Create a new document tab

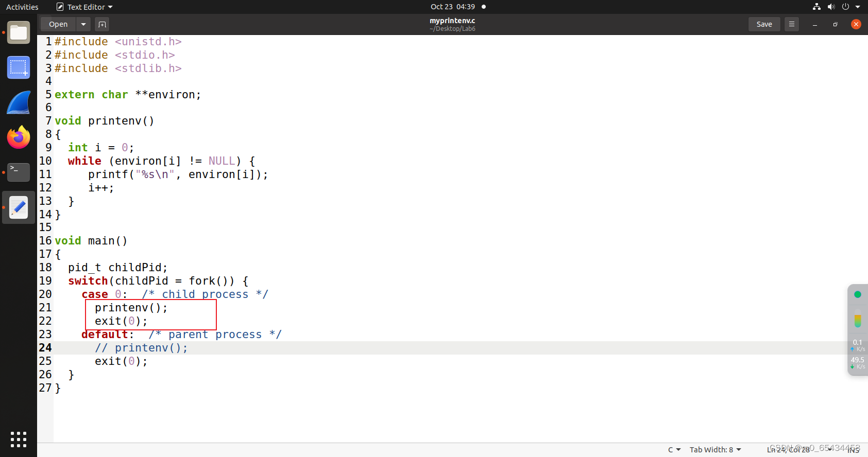pyautogui.click(x=102, y=24)
